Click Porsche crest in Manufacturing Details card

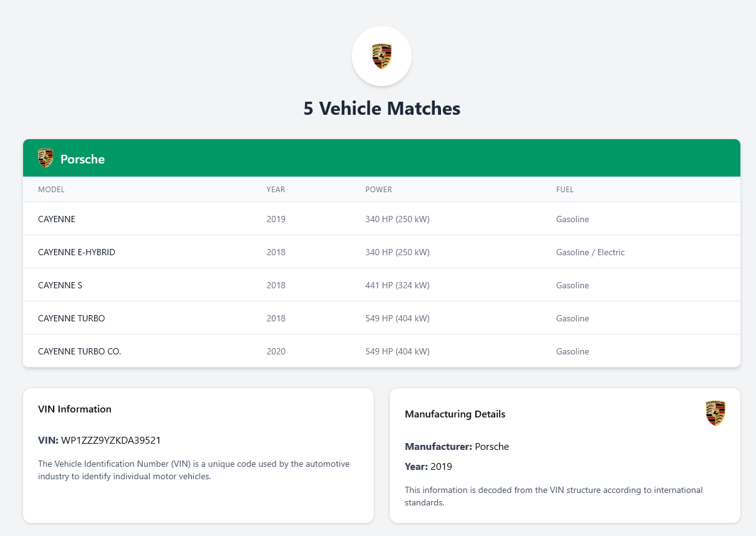715,414
